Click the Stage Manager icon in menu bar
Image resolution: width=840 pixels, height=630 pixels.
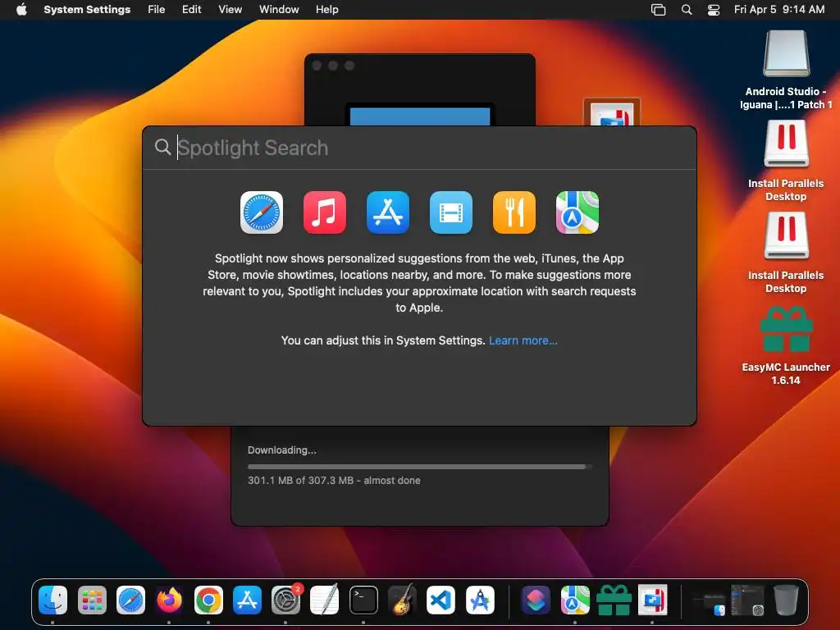click(659, 10)
